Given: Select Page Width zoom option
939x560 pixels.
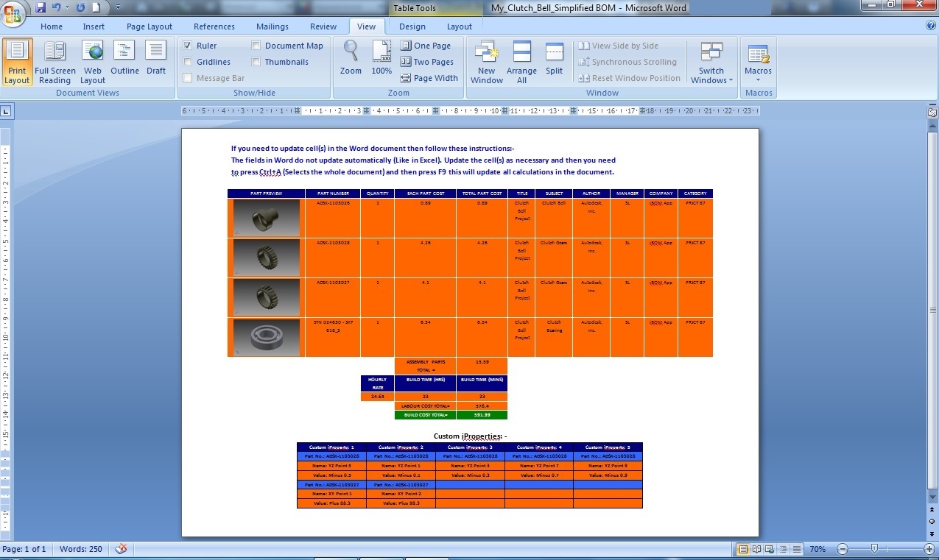Looking at the screenshot, I should (x=429, y=78).
